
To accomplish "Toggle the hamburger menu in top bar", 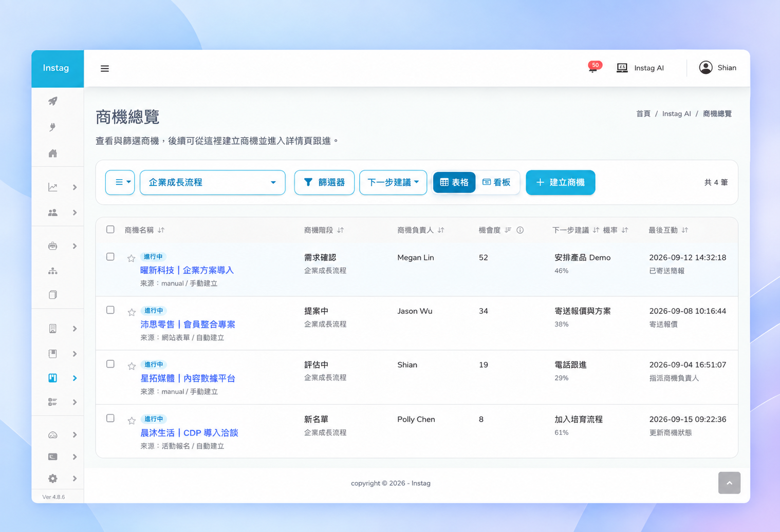I will click(x=105, y=68).
